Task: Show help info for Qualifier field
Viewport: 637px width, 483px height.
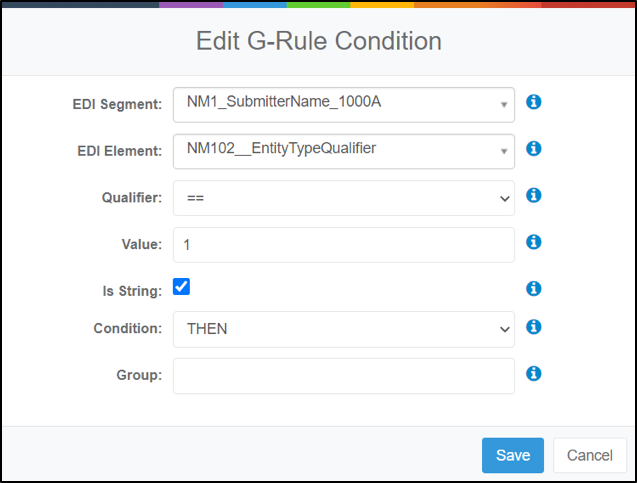Action: pyautogui.click(x=533, y=195)
